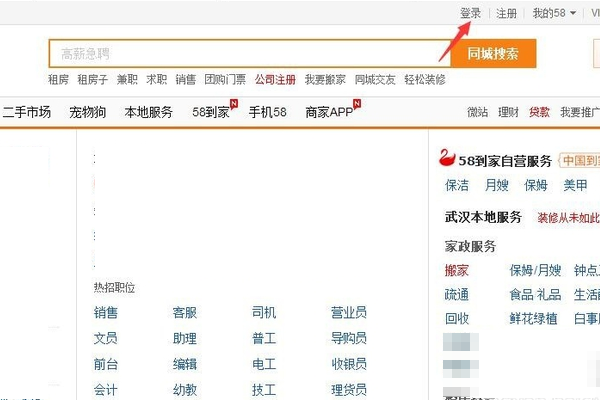Open the 导购员 job link

click(349, 338)
